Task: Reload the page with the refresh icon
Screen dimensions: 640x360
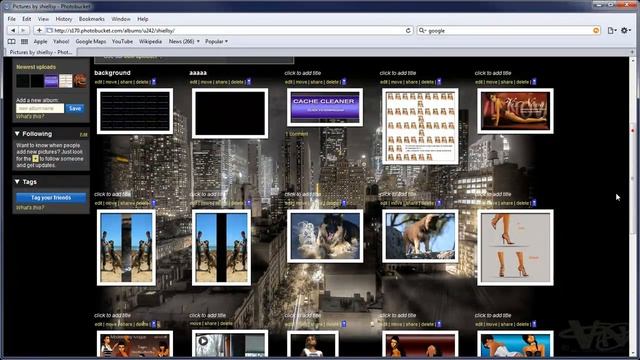Action: tap(408, 31)
